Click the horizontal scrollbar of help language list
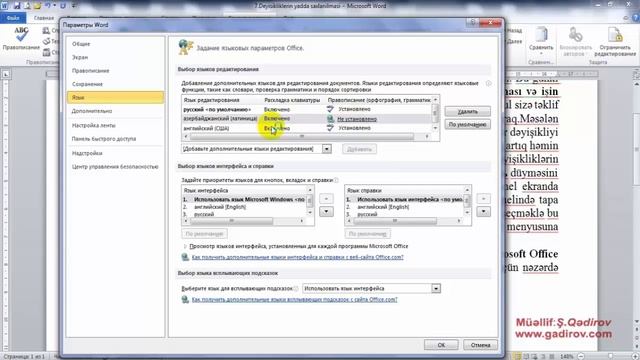640x360 pixels. click(404, 221)
